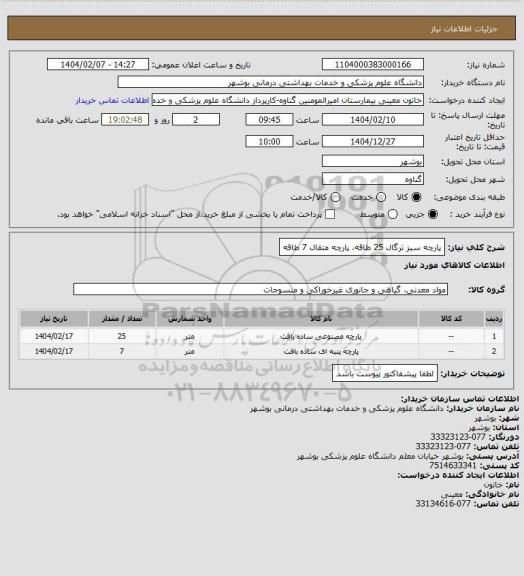Click the تعداد / مقدار column header
Image resolution: width=524 pixels, height=576 pixels.
(122, 318)
